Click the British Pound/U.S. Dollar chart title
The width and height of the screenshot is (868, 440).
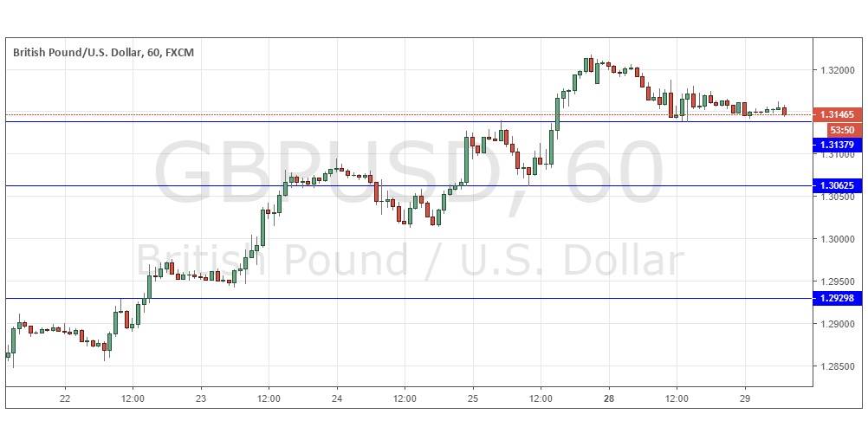[102, 52]
